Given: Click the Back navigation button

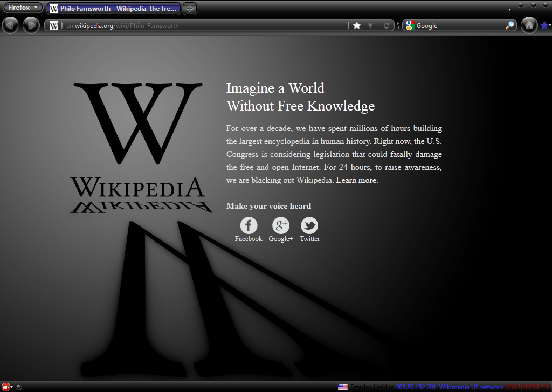Looking at the screenshot, I should pyautogui.click(x=11, y=25).
